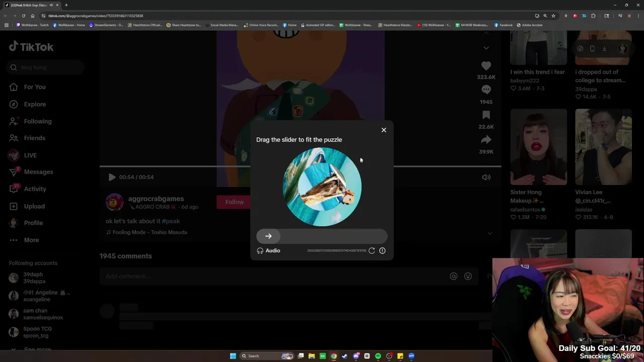Close the puzzle captcha dialog
The width and height of the screenshot is (644, 362).
[383, 130]
